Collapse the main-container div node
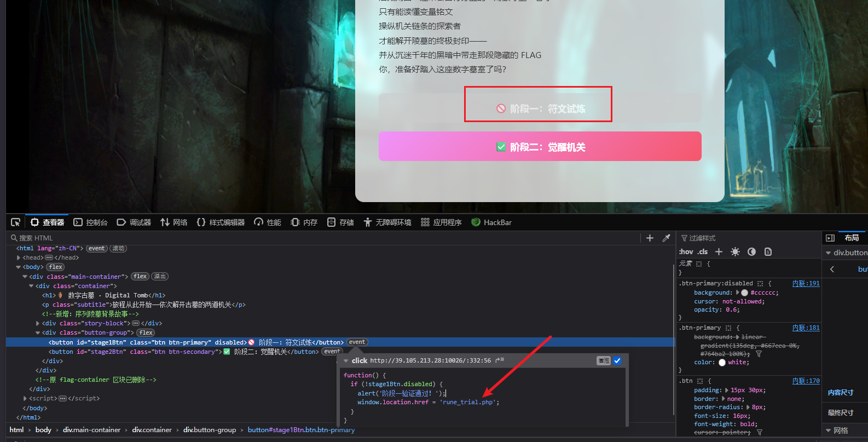 tap(25, 277)
